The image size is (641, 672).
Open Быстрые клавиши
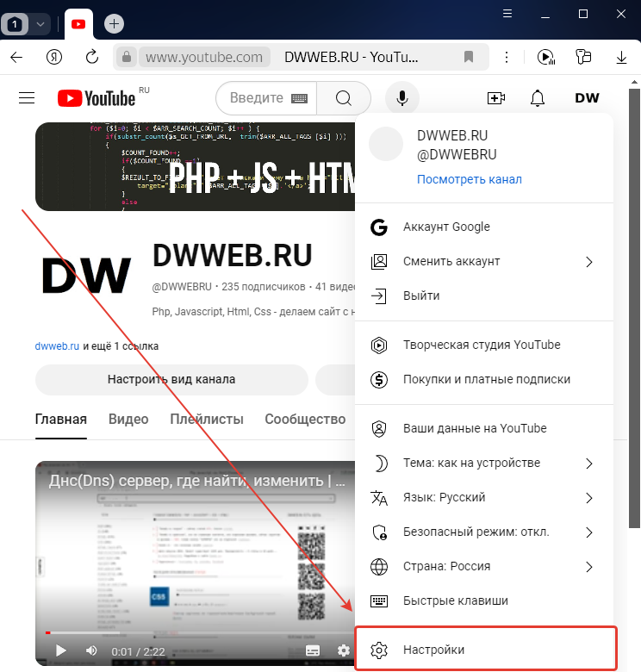point(484,600)
